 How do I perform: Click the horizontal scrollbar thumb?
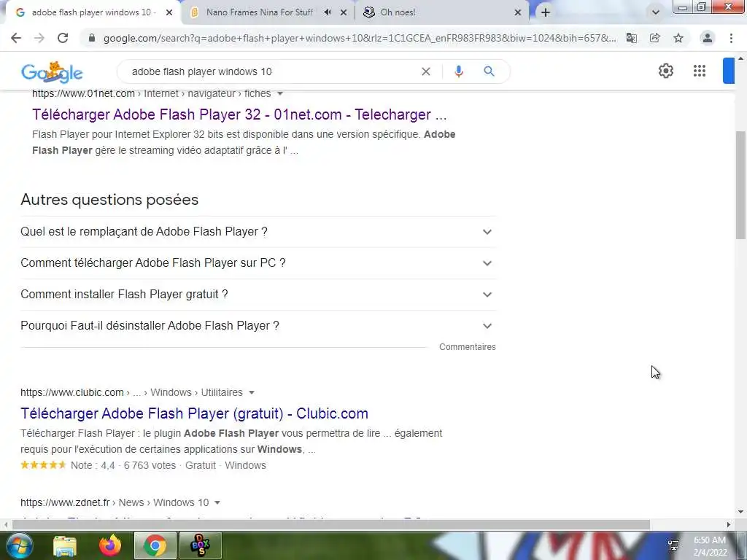click(x=331, y=524)
